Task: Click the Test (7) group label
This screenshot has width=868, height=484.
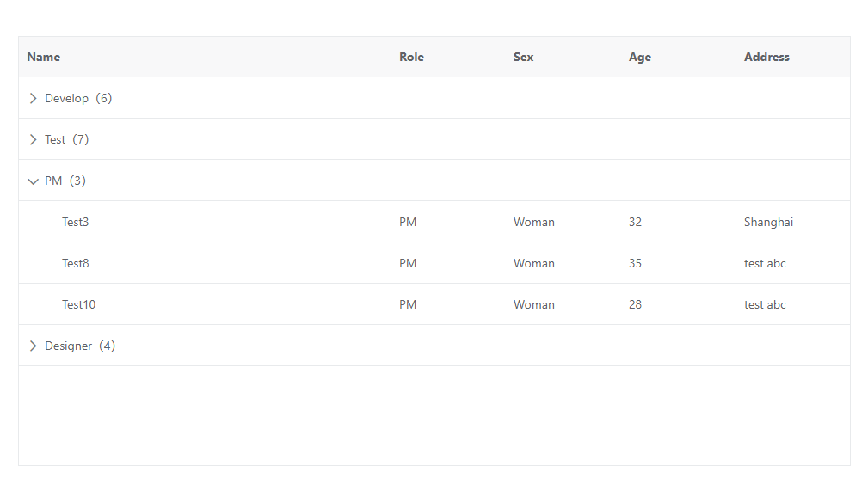Action: click(x=67, y=139)
